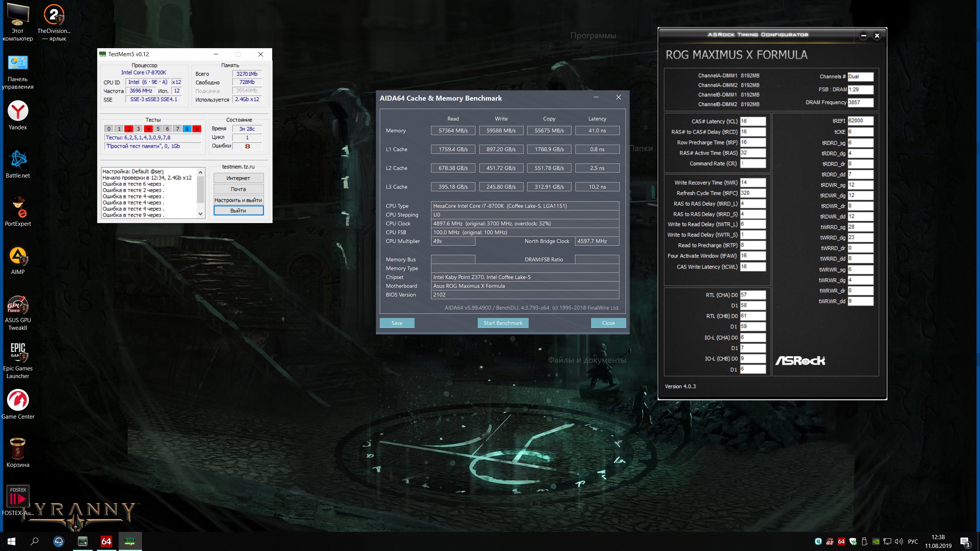Click Save button in AIDA64 window
Viewport: 980px width, 551px height.
tap(397, 323)
